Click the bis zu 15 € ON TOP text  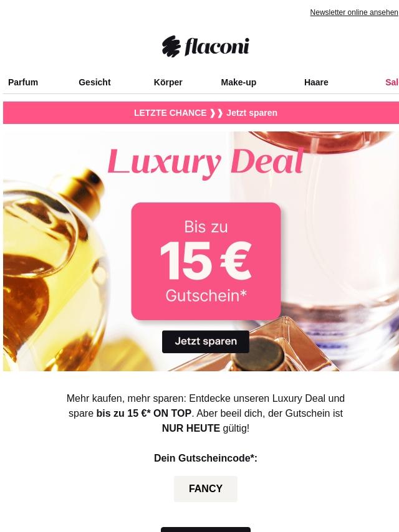[144, 413]
